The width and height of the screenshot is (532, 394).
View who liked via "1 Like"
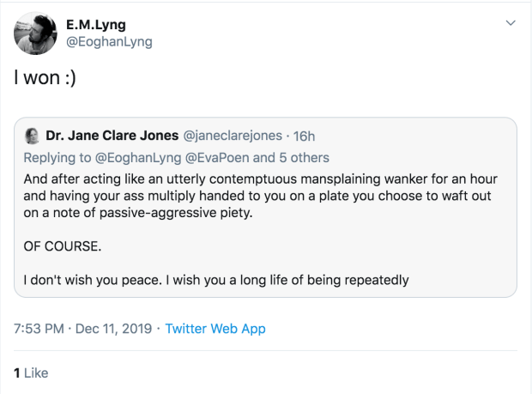[31, 373]
